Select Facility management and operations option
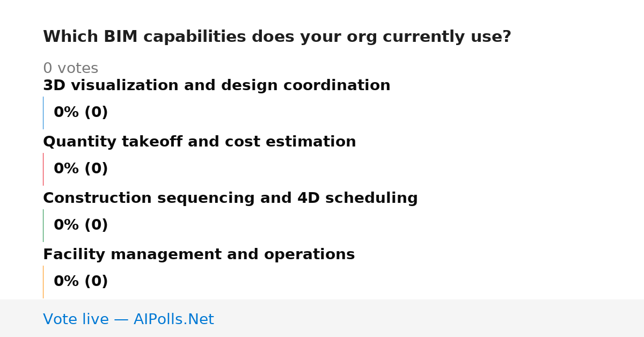Image resolution: width=644 pixels, height=337 pixels. click(199, 255)
